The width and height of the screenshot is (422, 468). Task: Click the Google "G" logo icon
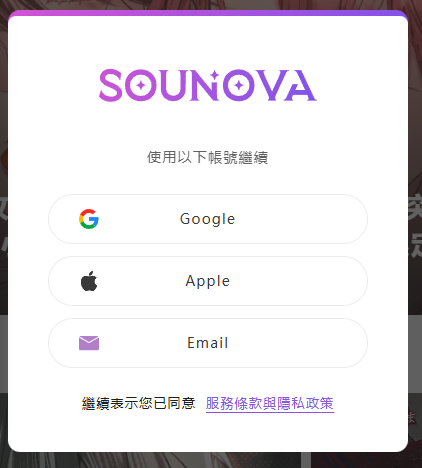point(89,219)
